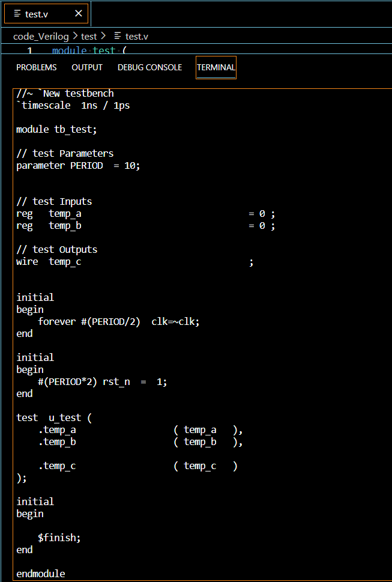392x582 pixels.
Task: Open the PROBLEMS panel
Action: coord(36,67)
